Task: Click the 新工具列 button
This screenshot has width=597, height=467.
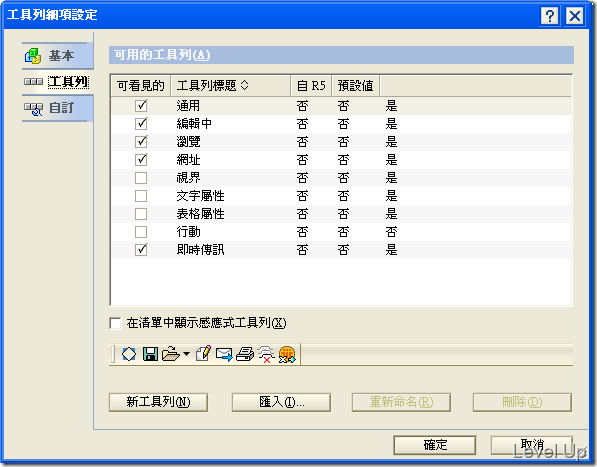Action: pos(158,402)
